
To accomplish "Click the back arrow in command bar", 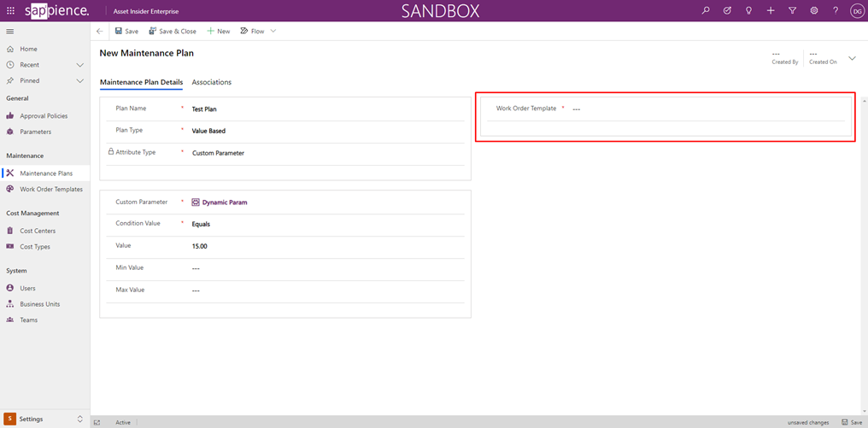I will point(99,32).
